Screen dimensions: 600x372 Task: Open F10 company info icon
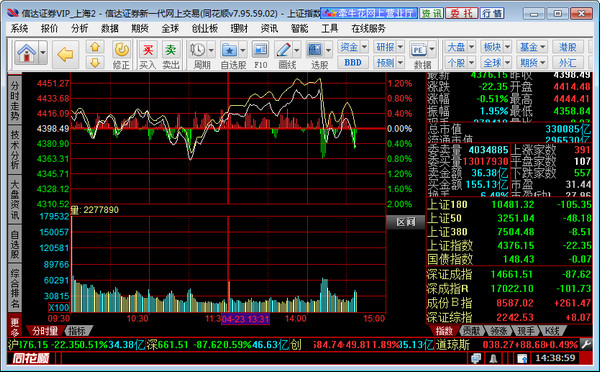click(261, 55)
